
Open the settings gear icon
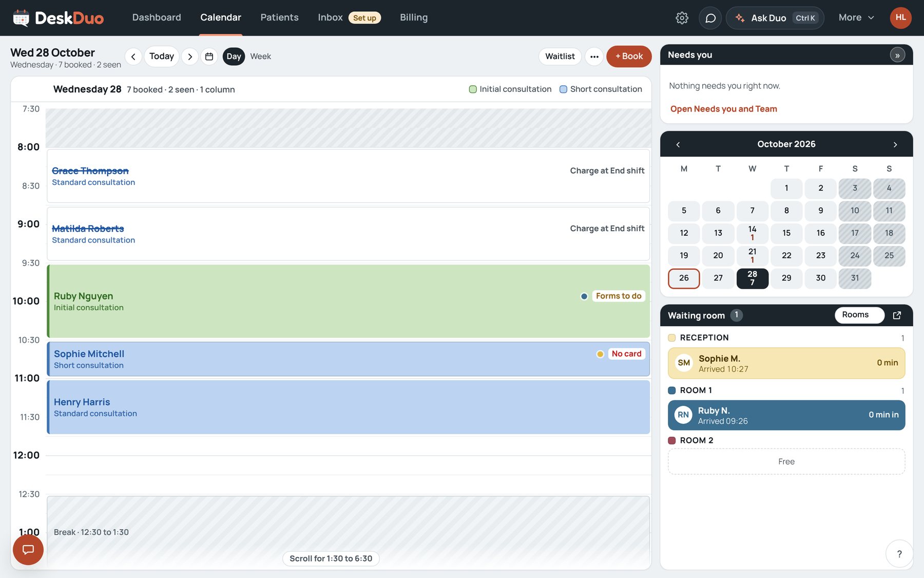point(682,18)
